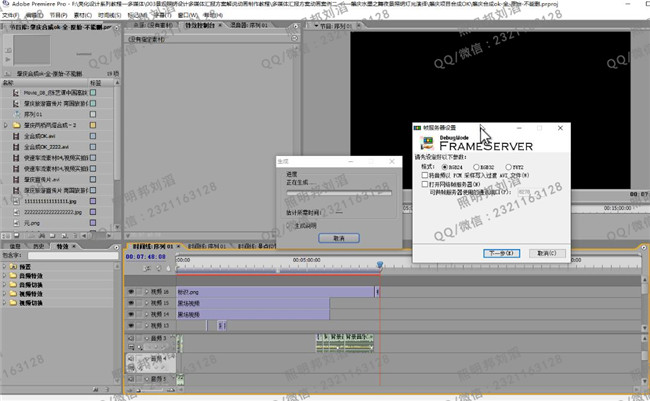The width and height of the screenshot is (650, 401).
Task: Click orange label swatch of bin folder
Action: coord(93,125)
